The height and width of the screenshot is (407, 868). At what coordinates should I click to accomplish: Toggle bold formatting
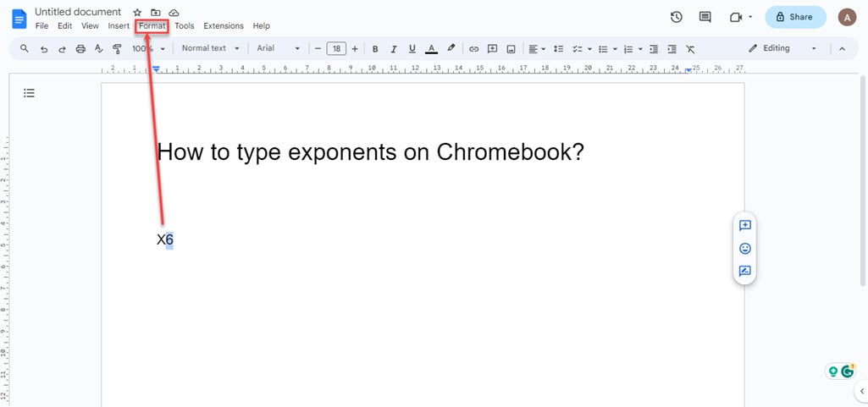tap(375, 49)
